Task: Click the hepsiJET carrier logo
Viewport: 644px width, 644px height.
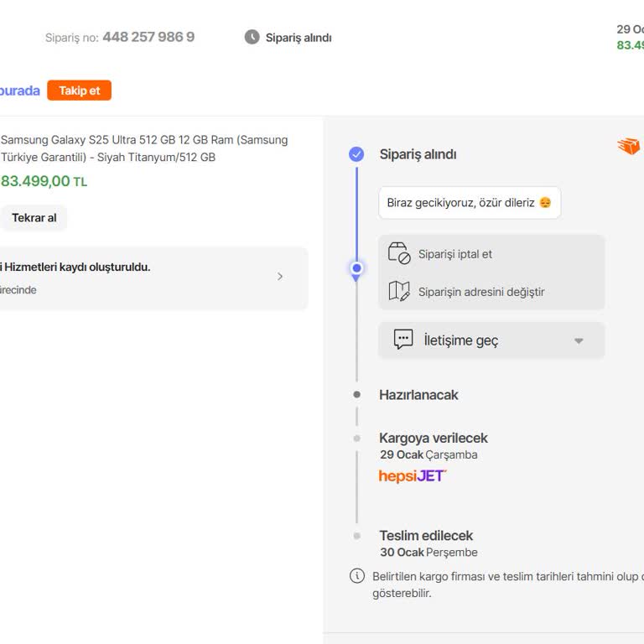Action: 413,476
